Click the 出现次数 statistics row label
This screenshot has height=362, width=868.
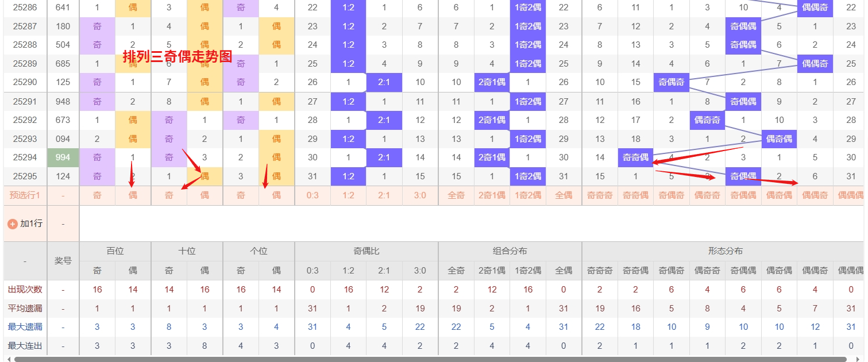tap(25, 290)
